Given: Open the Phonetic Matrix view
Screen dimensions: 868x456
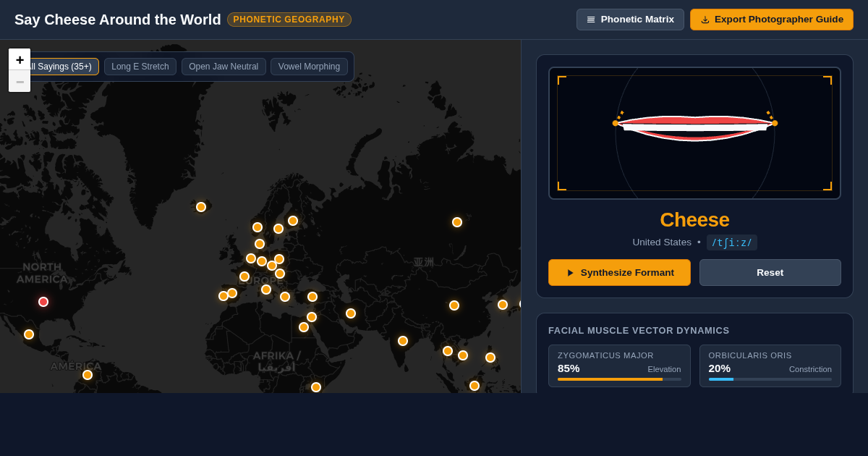Looking at the screenshot, I should pyautogui.click(x=630, y=20).
